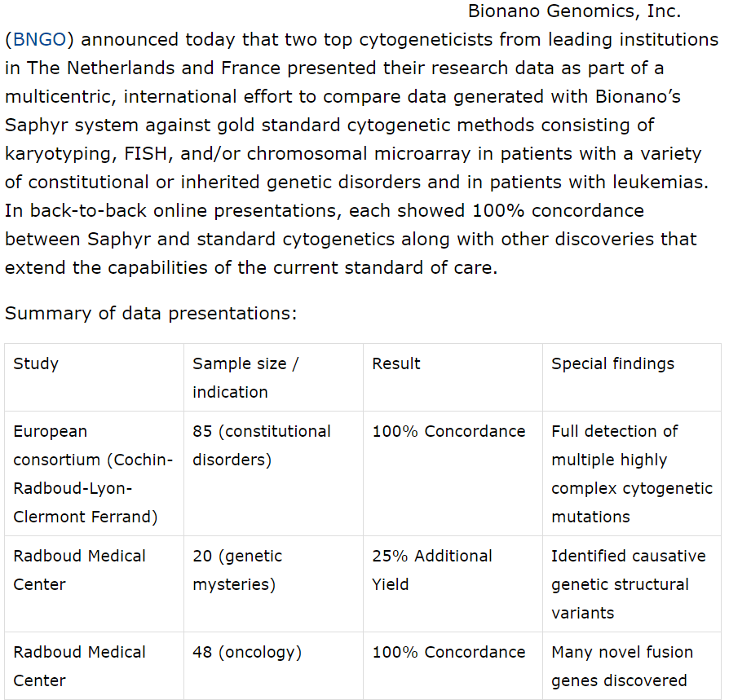Click the "Summary of data presentations:" heading
Viewport: 729px width, 700px height.
coord(151,314)
